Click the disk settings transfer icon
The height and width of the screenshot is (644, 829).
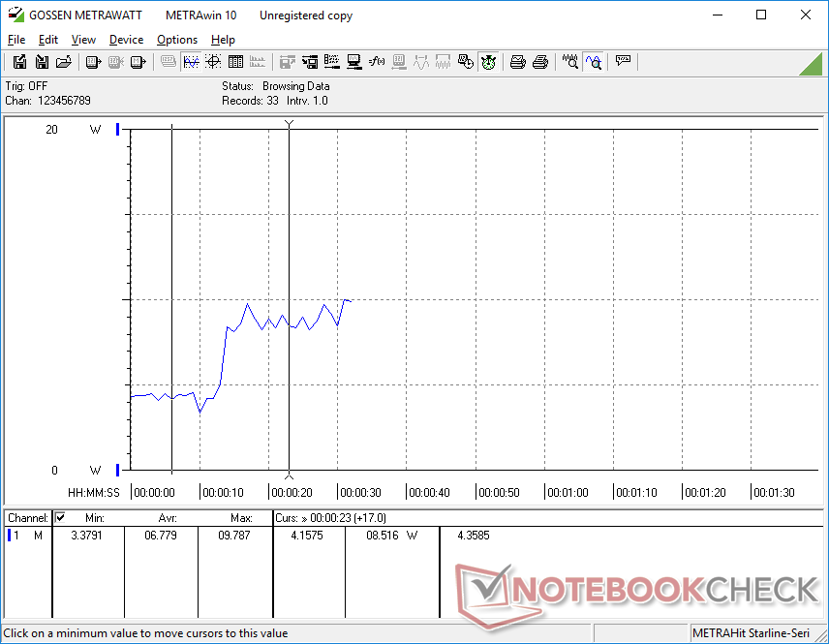coord(310,62)
